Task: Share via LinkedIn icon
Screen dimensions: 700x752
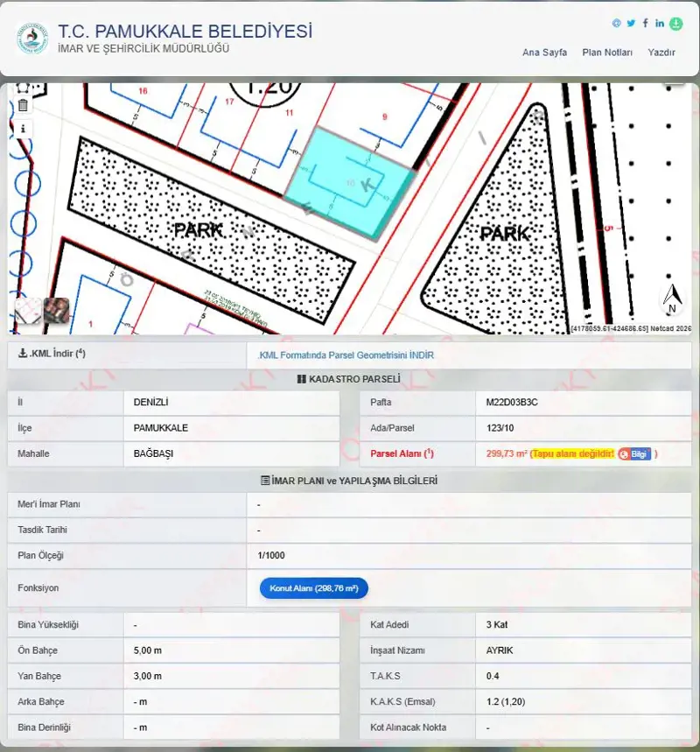Action: point(660,23)
